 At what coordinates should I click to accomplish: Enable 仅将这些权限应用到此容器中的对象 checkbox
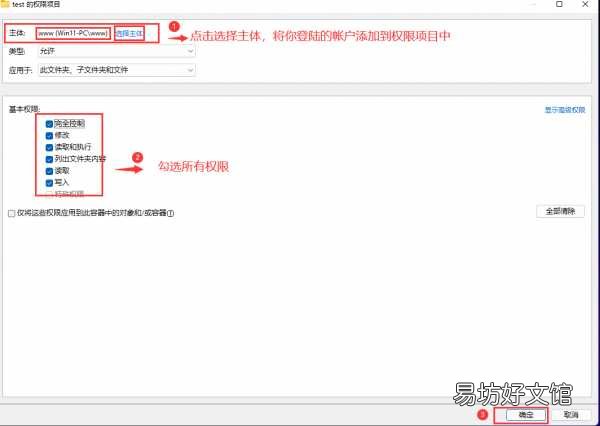(11, 214)
